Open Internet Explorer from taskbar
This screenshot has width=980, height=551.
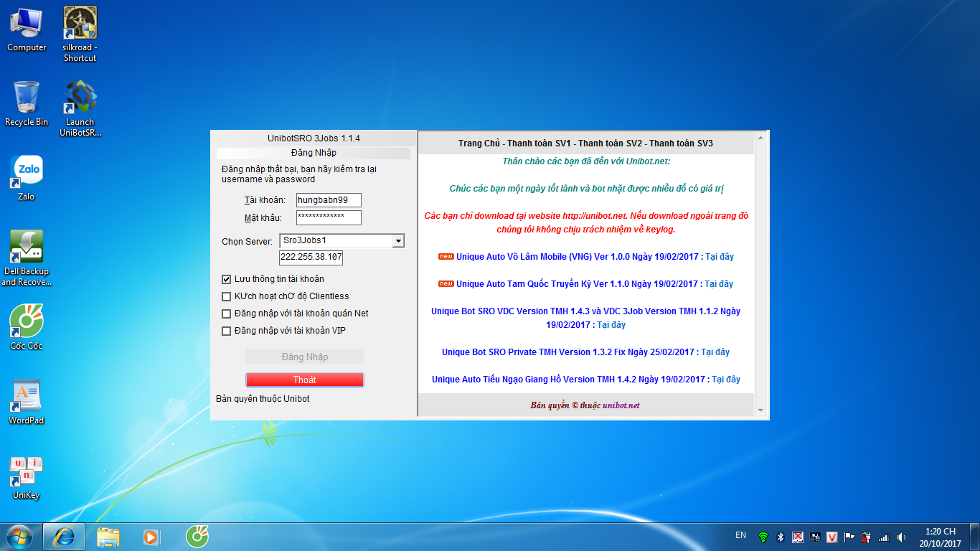[64, 537]
